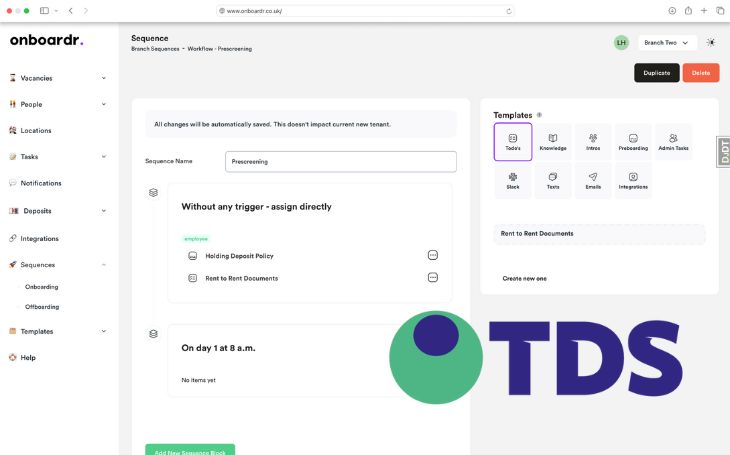Toggle the light/dark theme sun icon
The height and width of the screenshot is (455, 730).
coord(710,42)
